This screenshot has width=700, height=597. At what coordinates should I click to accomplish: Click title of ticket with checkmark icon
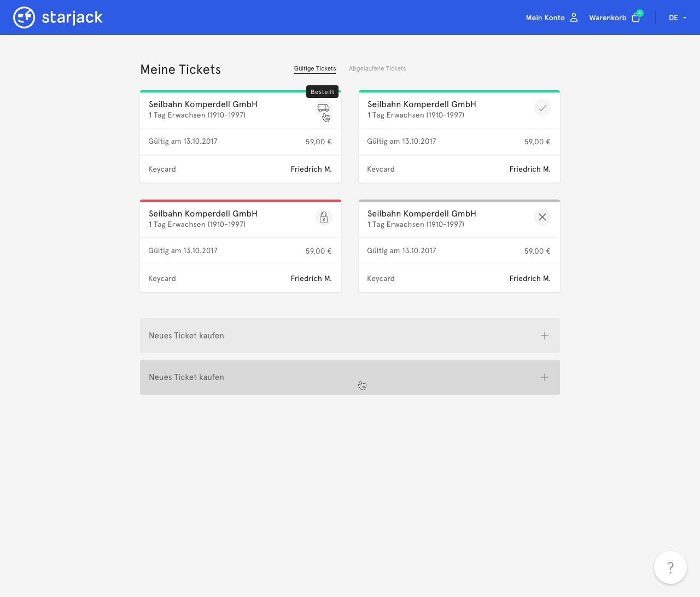point(422,104)
